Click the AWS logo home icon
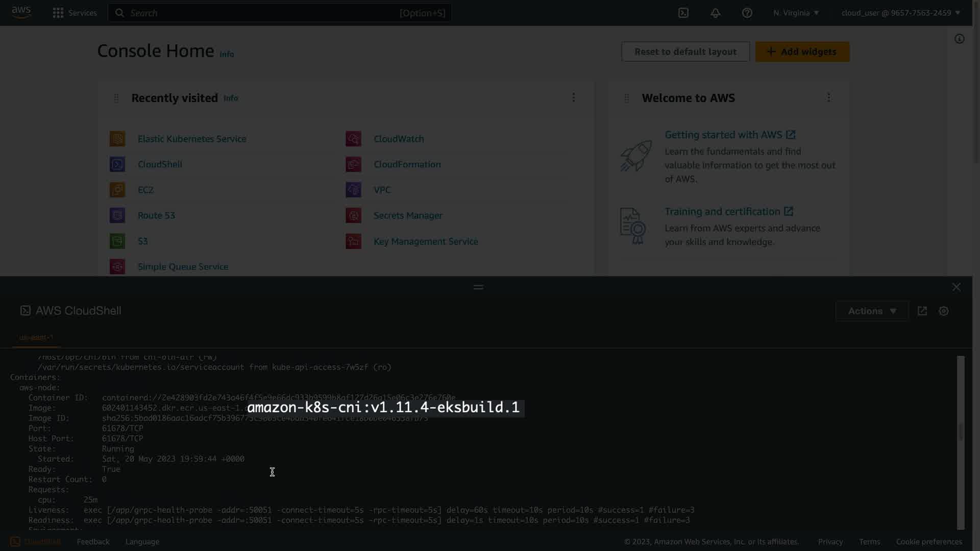 (x=21, y=12)
